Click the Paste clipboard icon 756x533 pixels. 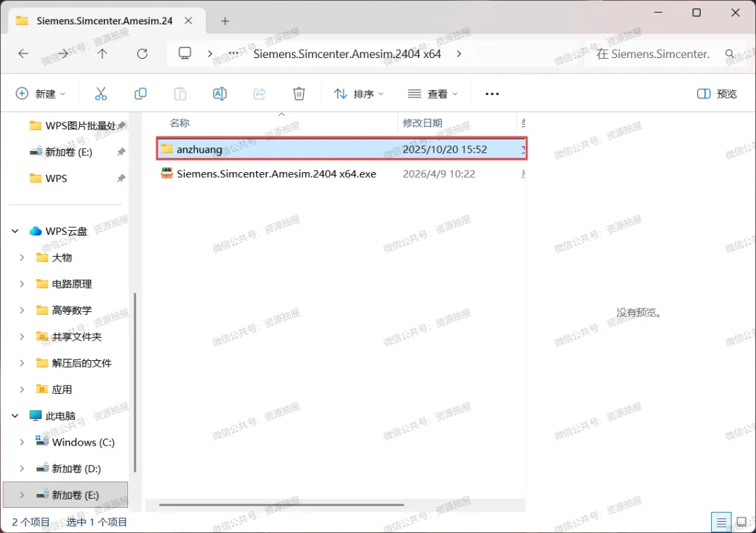click(x=180, y=94)
